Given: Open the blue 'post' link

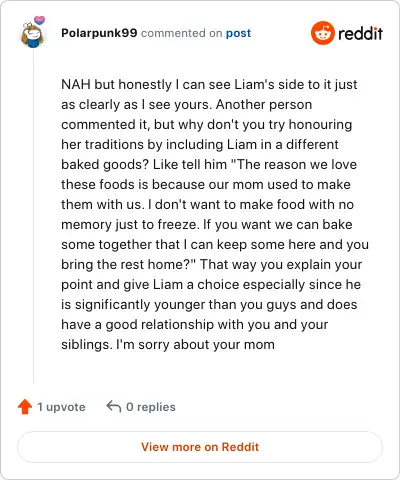Looking at the screenshot, I should (238, 33).
